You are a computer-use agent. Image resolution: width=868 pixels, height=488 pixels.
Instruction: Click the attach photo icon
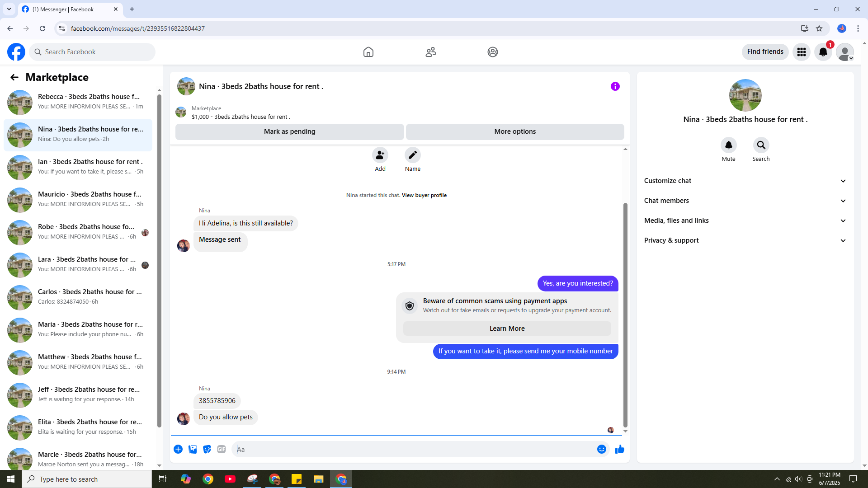193,449
